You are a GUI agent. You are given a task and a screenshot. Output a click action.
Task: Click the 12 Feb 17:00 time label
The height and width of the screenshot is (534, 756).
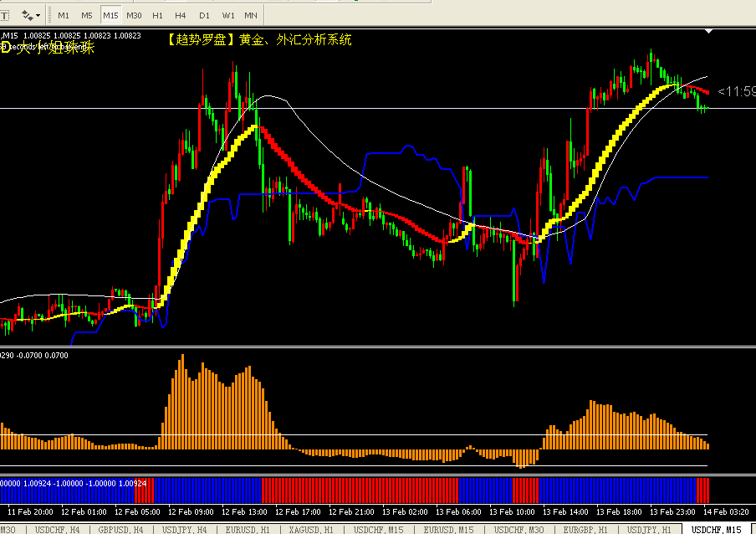click(298, 511)
